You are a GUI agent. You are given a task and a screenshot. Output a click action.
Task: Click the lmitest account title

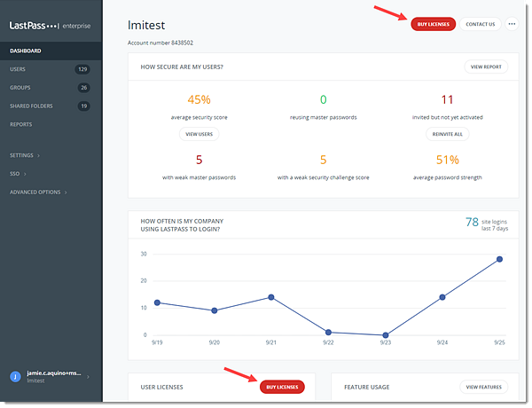point(146,25)
